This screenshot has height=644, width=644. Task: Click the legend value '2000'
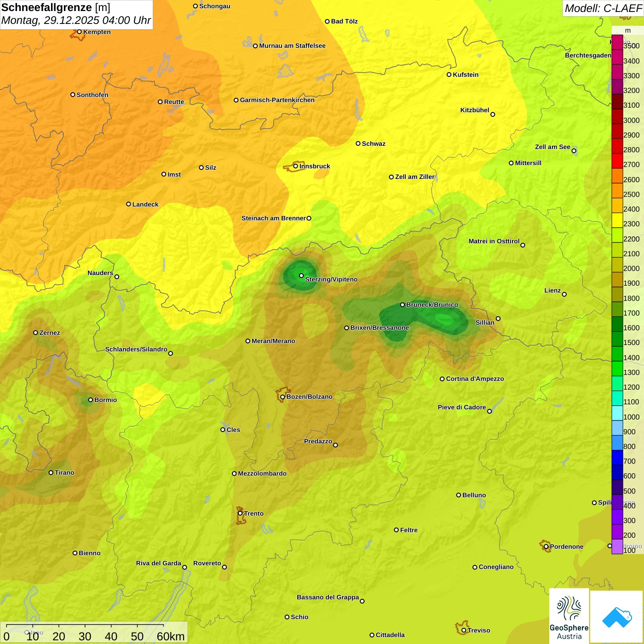click(x=631, y=268)
